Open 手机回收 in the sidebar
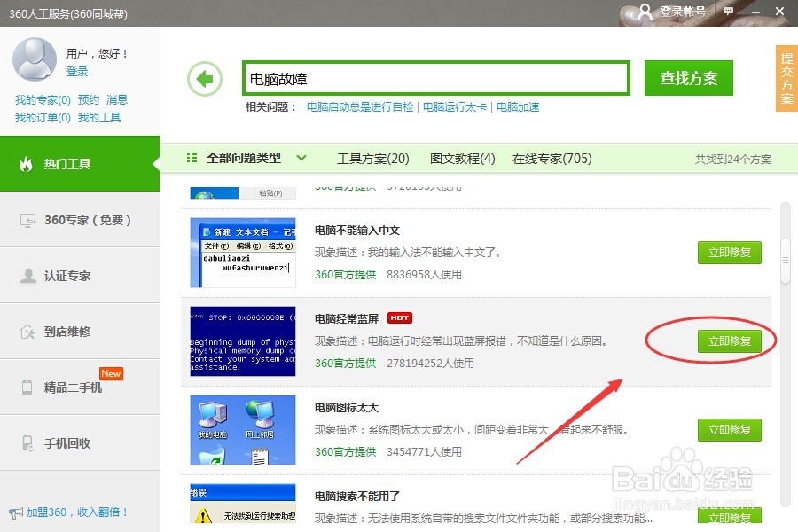This screenshot has width=798, height=532. click(80, 443)
